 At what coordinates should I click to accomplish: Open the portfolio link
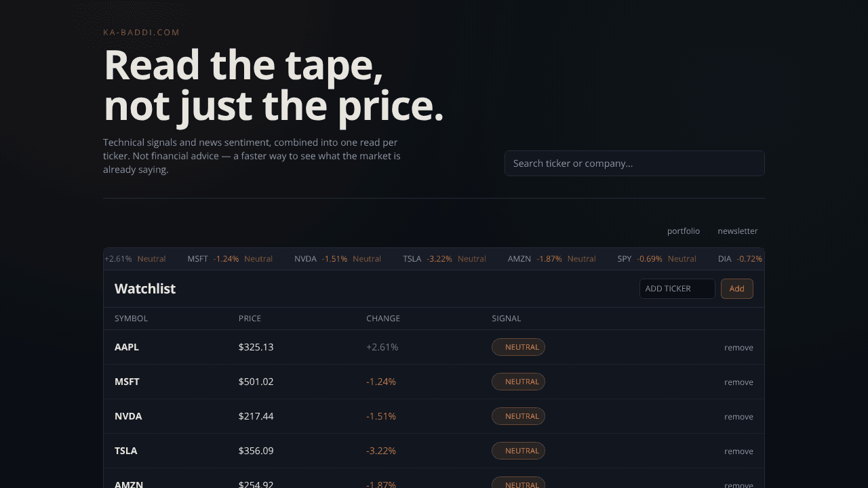(683, 231)
